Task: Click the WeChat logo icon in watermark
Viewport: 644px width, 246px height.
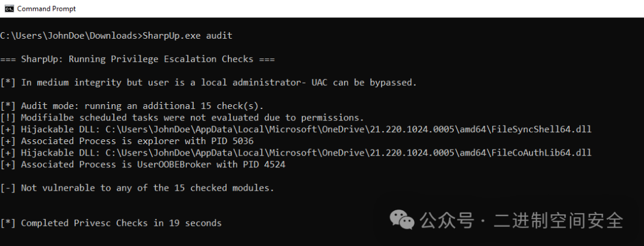Action: 402,220
